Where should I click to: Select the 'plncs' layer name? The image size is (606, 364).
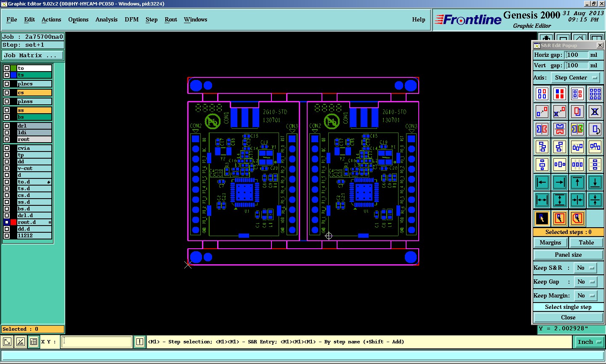coord(34,84)
